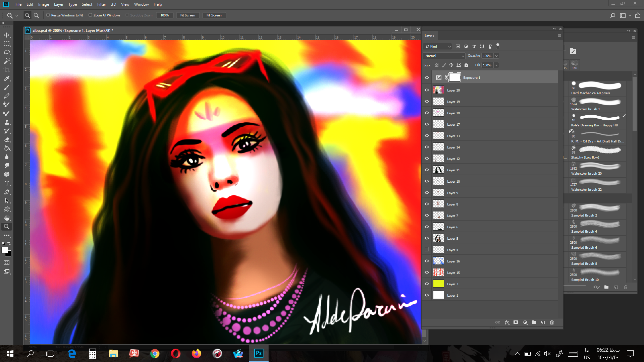This screenshot has height=362, width=644.
Task: Select the Magic Wand tool
Action: point(7,61)
